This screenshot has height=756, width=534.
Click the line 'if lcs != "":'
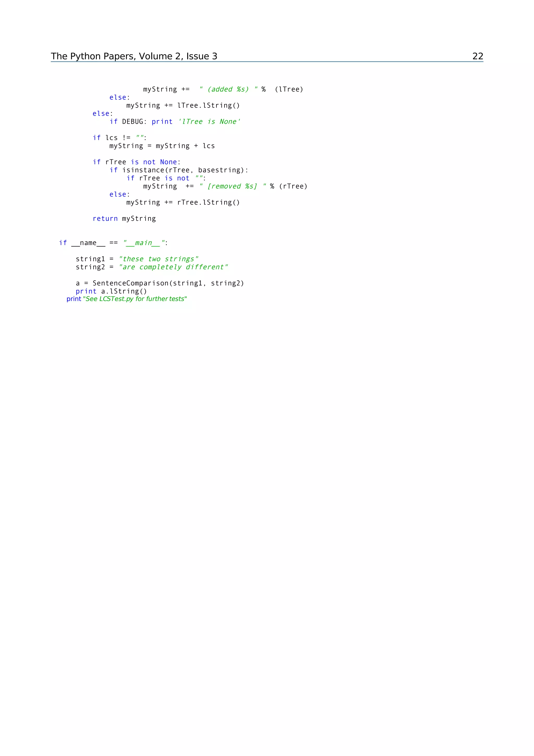[119, 138]
